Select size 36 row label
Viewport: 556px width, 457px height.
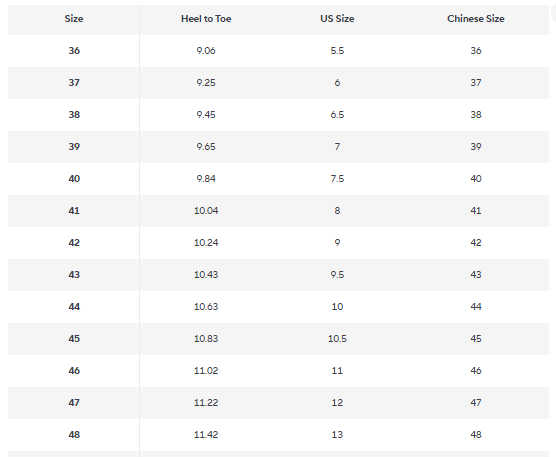[x=74, y=51]
